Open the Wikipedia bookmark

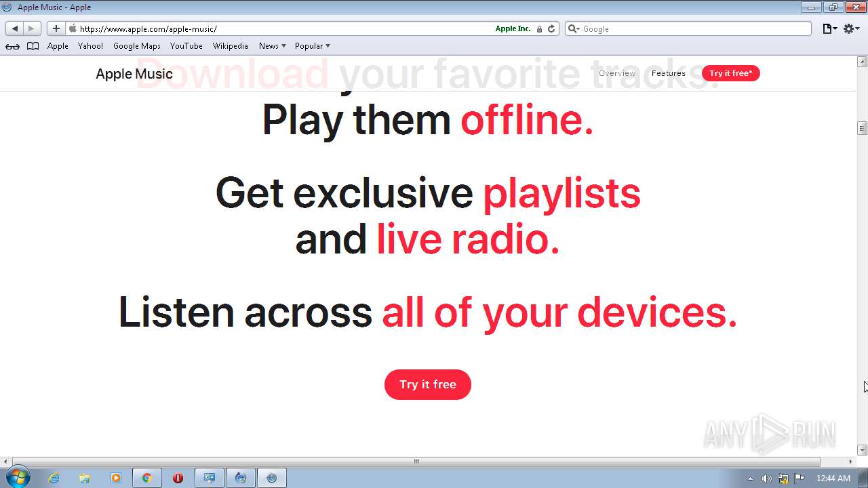click(x=231, y=46)
